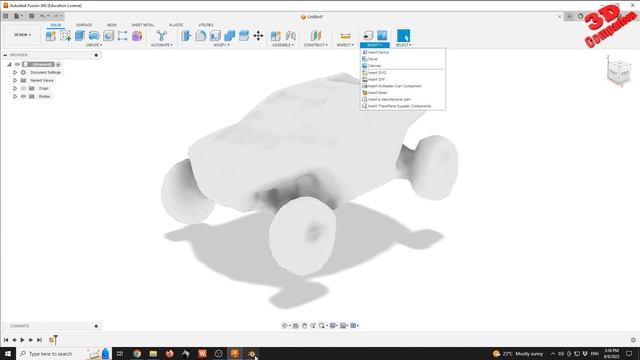The width and height of the screenshot is (640, 360).
Task: Open the Design workspace dropdown
Action: 22,35
